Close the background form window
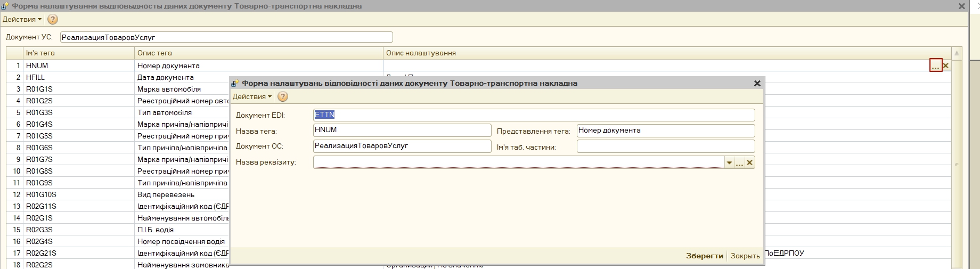The width and height of the screenshot is (980, 269). (961, 6)
